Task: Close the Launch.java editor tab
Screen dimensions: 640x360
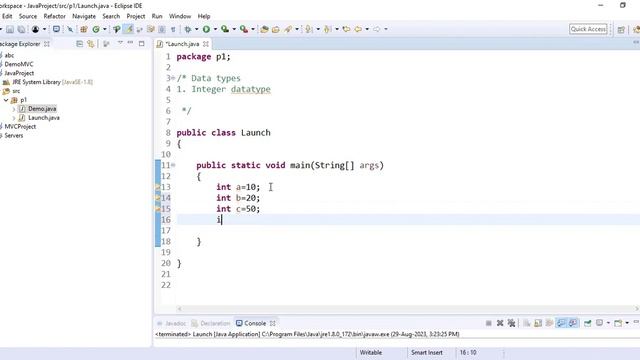Action: click(x=206, y=44)
